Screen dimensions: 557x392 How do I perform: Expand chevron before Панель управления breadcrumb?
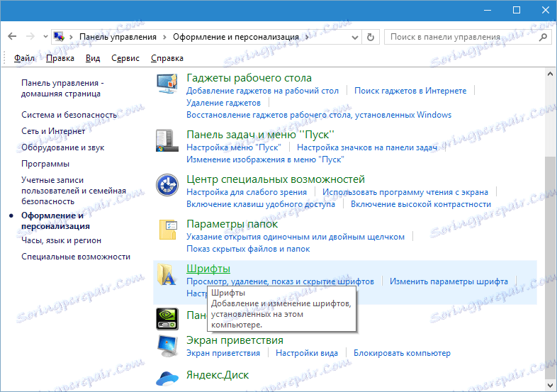tap(71, 37)
